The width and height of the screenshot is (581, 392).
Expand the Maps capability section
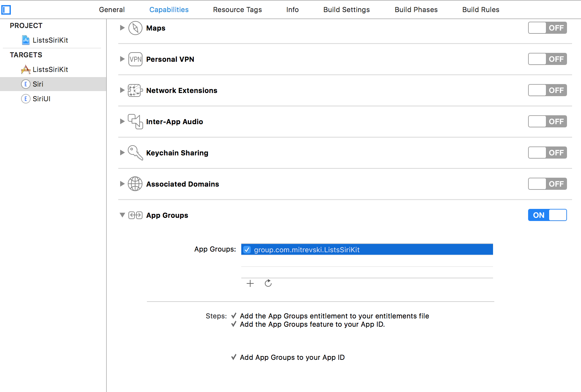point(122,28)
